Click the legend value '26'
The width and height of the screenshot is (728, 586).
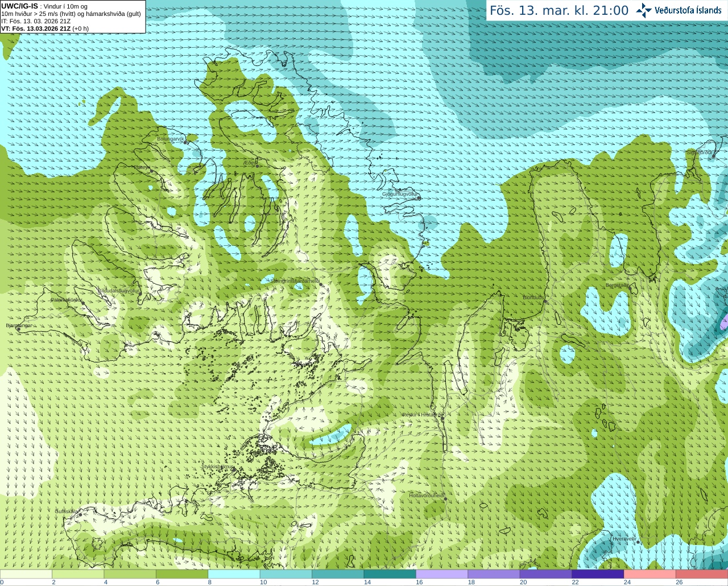pyautogui.click(x=679, y=582)
